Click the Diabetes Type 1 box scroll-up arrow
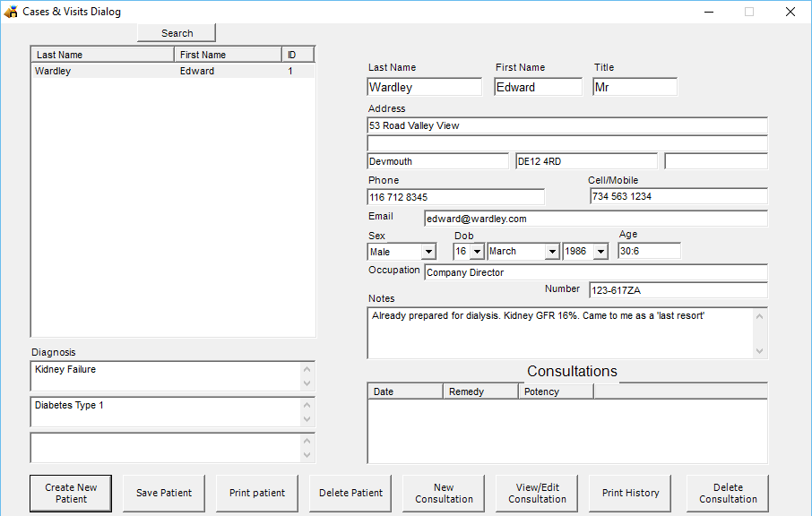This screenshot has height=516, width=812. pyautogui.click(x=307, y=405)
